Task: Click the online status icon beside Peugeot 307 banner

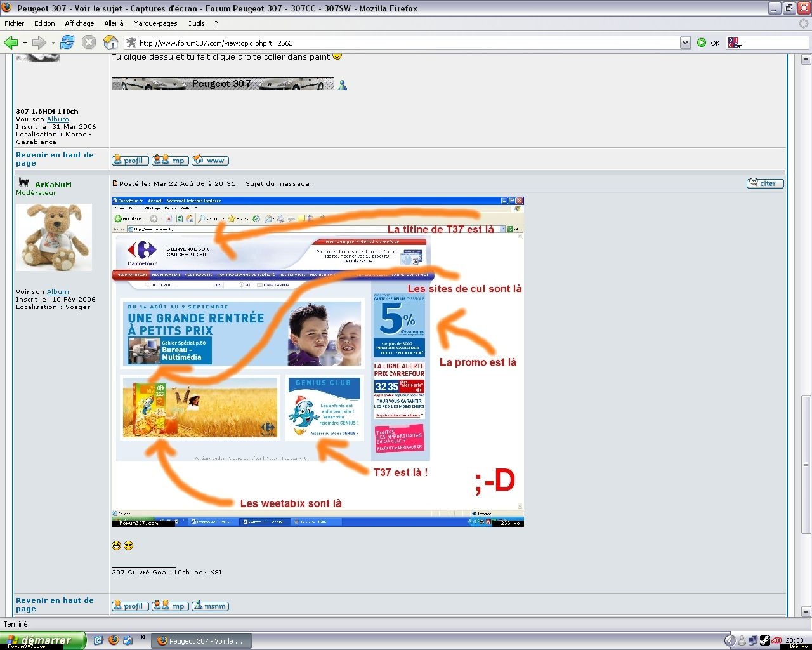Action: 343,84
